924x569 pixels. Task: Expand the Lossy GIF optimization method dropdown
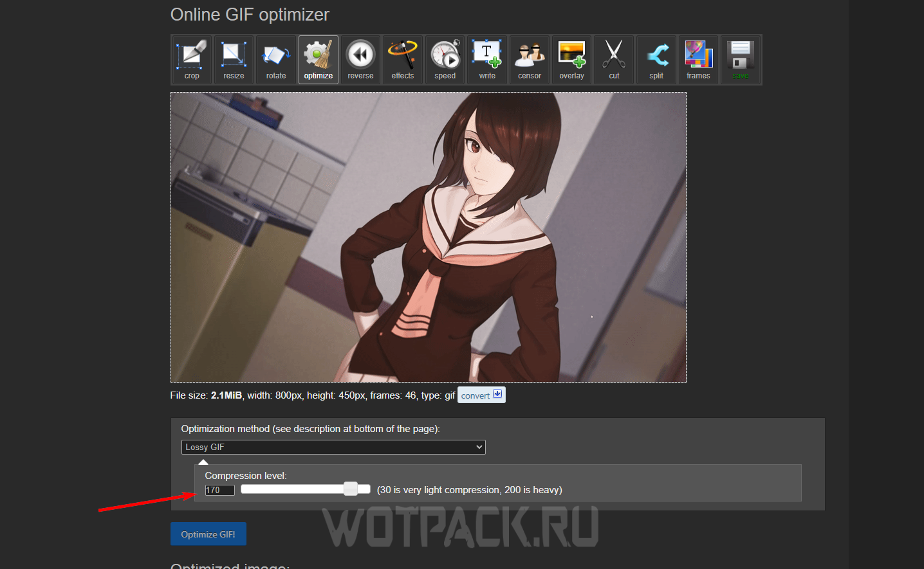[x=333, y=447]
